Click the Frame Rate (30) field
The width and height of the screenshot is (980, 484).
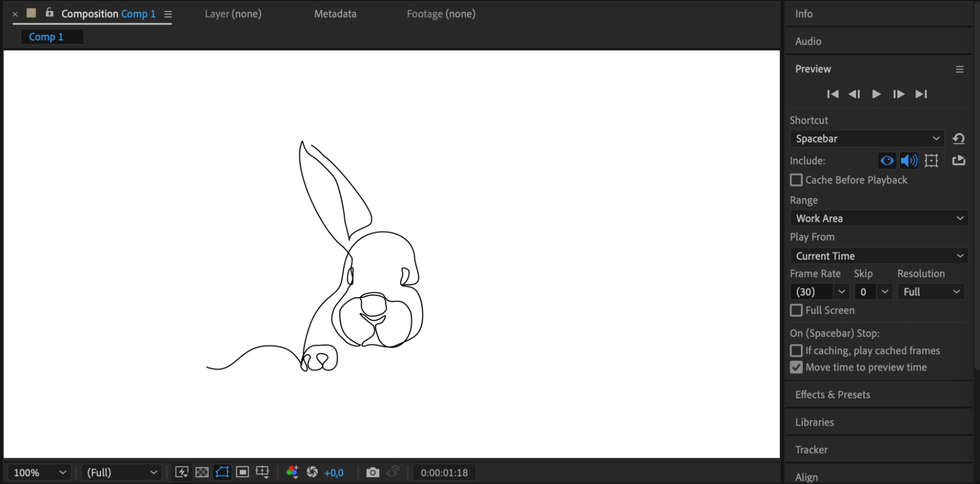(x=811, y=292)
